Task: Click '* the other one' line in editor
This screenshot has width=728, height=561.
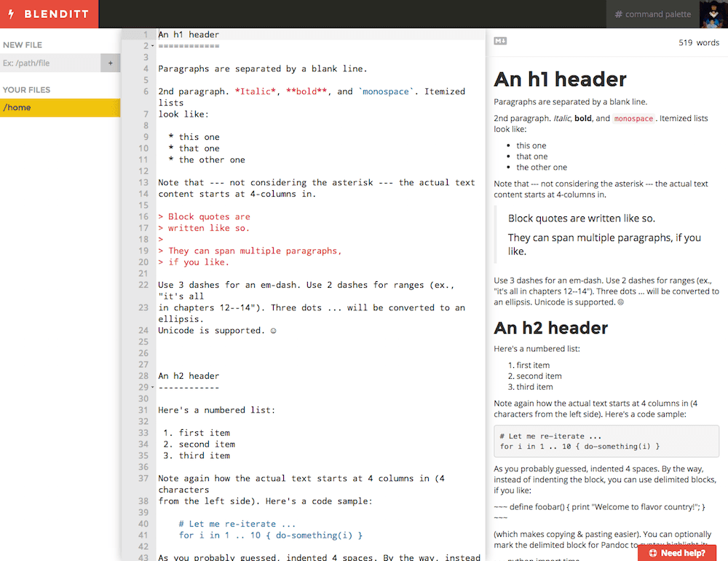Action: (207, 160)
